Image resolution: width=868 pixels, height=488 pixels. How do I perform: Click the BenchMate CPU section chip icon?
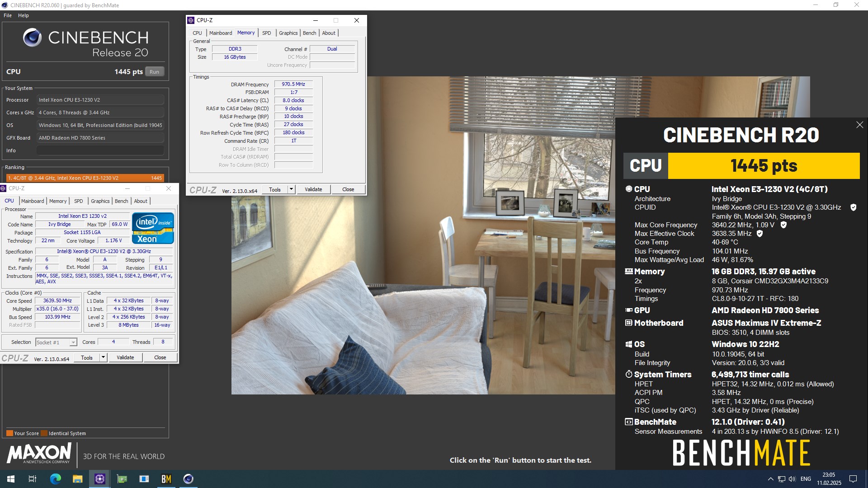point(628,189)
